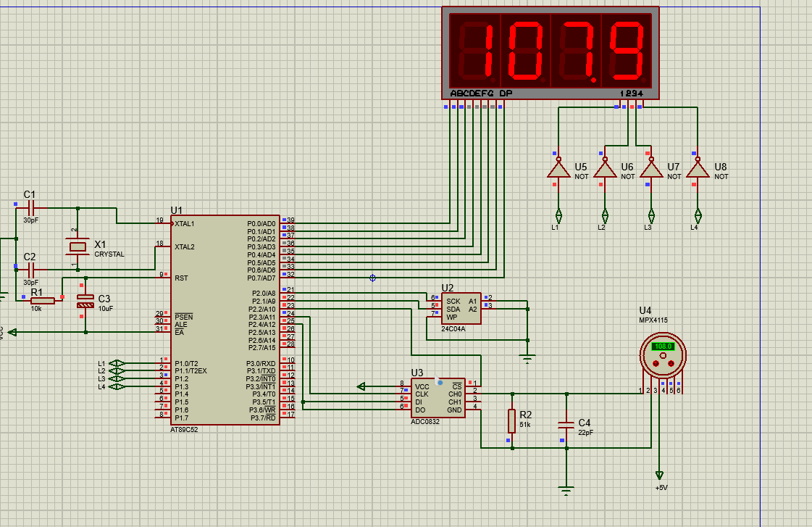
Task: Click the "ALE" pin label
Action: pyautogui.click(x=181, y=325)
